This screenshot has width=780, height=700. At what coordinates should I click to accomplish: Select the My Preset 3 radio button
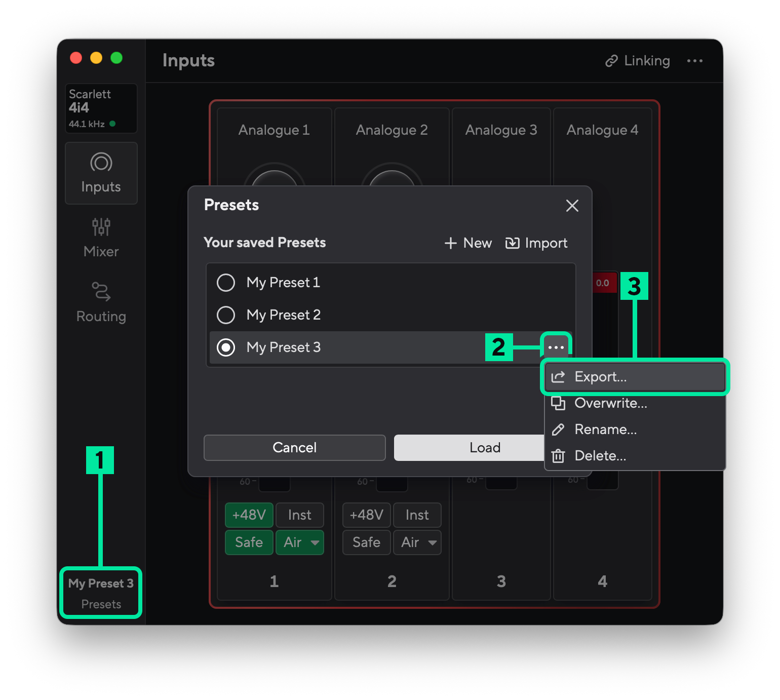point(226,347)
